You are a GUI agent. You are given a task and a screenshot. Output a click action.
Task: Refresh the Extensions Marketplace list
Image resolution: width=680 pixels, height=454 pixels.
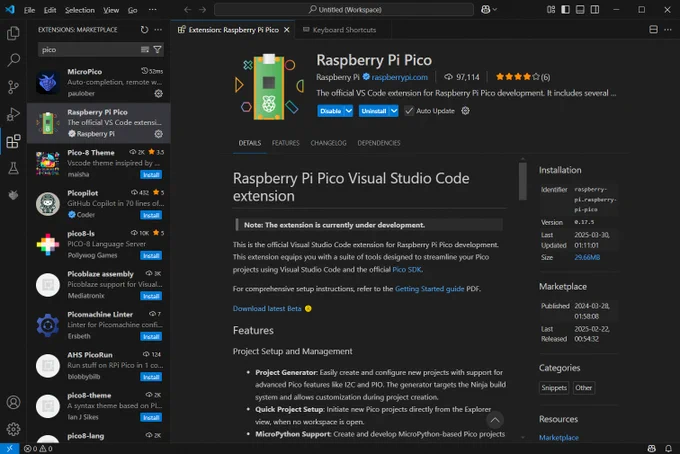point(144,29)
